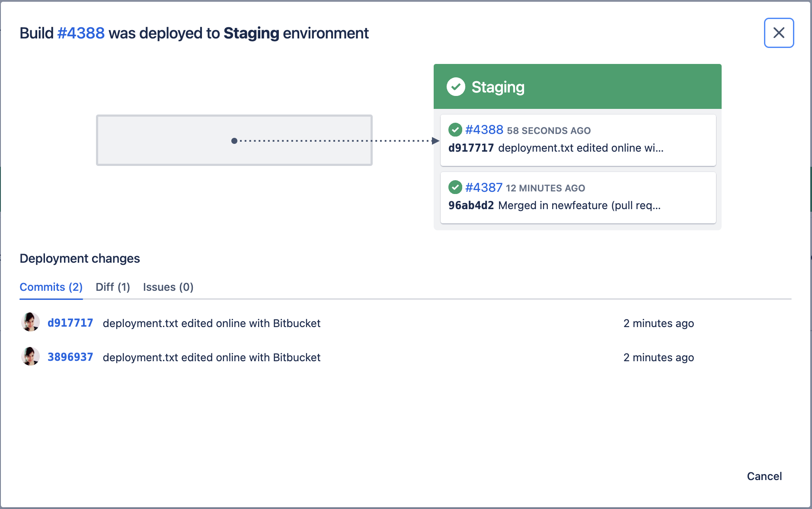Click the empty gray environment placeholder box
This screenshot has width=812, height=509.
click(164, 140)
